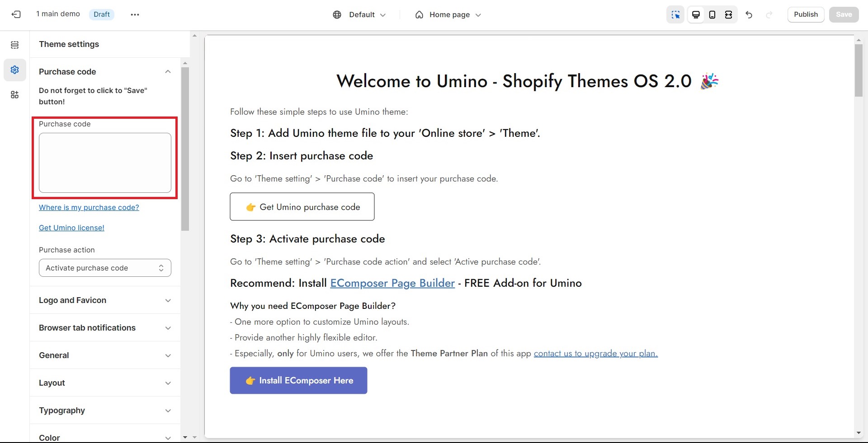The height and width of the screenshot is (443, 868).
Task: Switch to mobile preview mode
Action: coord(712,14)
